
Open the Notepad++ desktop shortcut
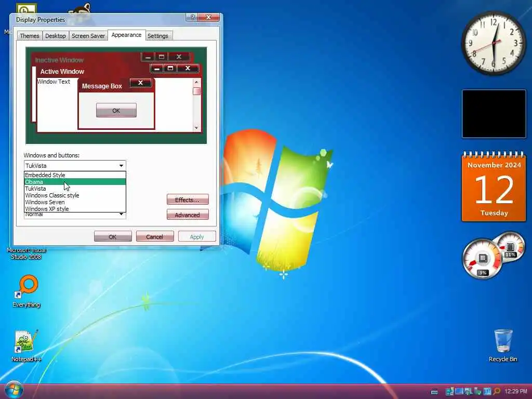point(26,345)
